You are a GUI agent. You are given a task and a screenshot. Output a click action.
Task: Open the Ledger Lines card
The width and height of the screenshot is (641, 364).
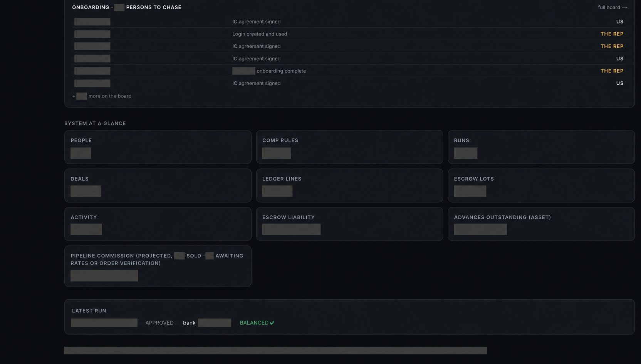coord(349,186)
